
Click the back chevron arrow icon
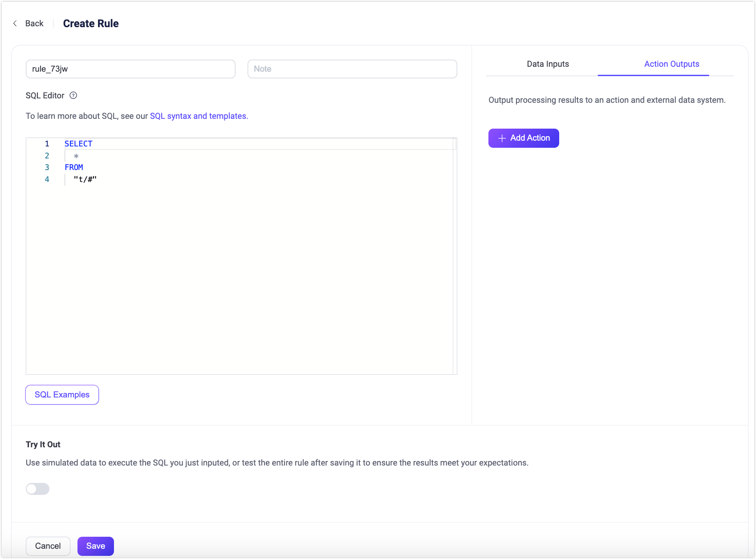coord(15,24)
